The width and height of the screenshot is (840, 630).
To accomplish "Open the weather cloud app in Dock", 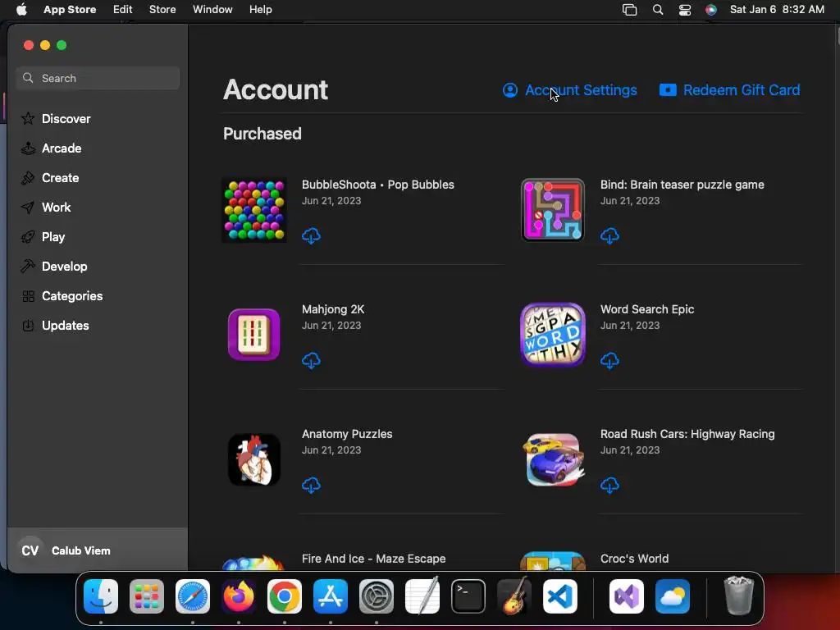I will pos(673,596).
